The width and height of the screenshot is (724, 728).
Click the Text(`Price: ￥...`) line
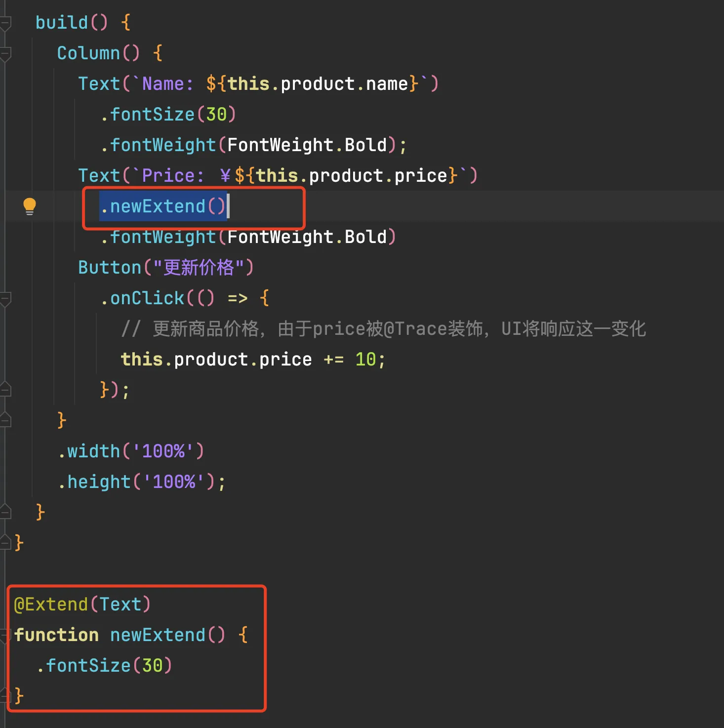tap(278, 176)
